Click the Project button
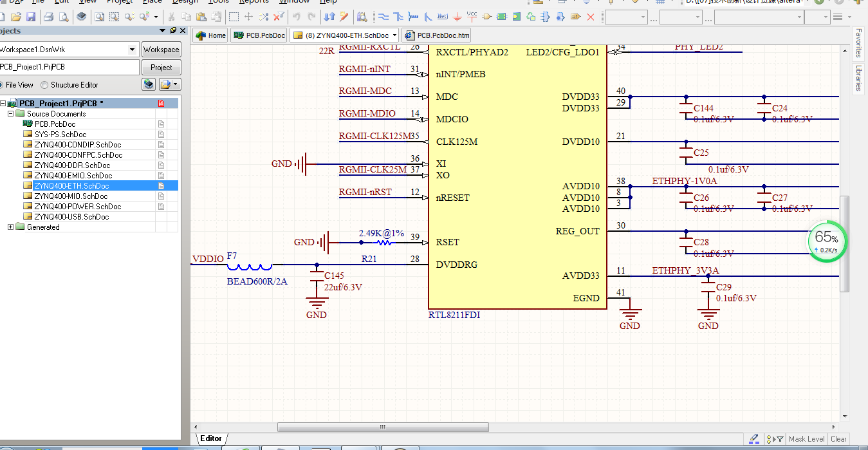This screenshot has width=868, height=450. 161,67
